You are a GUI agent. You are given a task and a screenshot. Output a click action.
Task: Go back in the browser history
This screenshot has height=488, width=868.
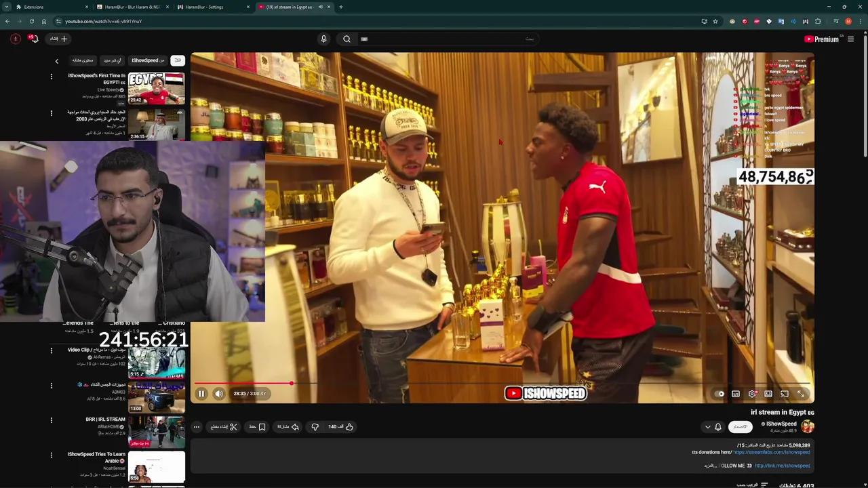coord(7,21)
